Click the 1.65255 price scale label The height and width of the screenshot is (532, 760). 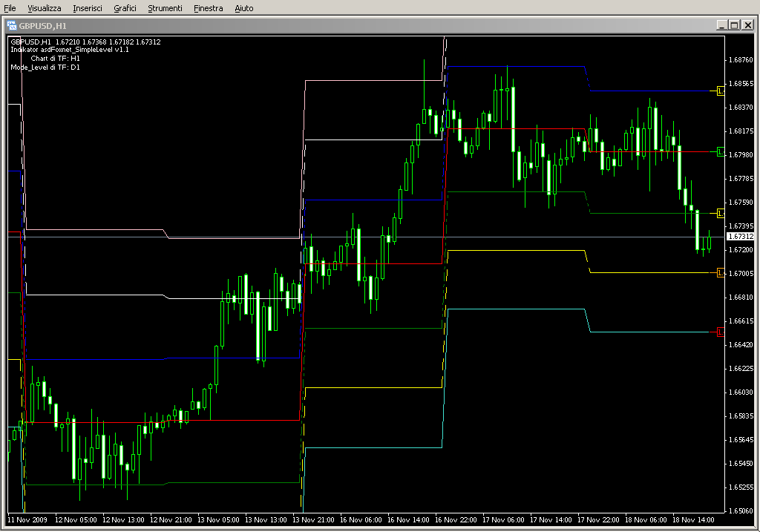tap(741, 487)
